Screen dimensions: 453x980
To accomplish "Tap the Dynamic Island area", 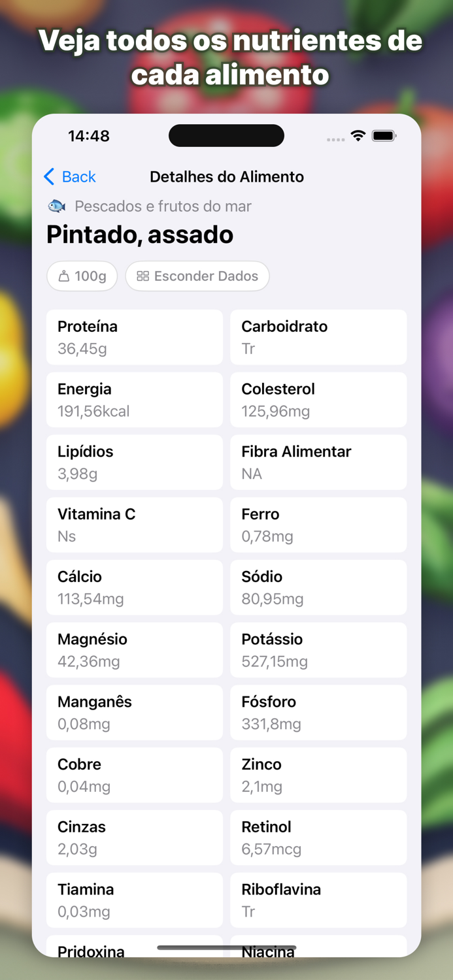I will [x=226, y=135].
